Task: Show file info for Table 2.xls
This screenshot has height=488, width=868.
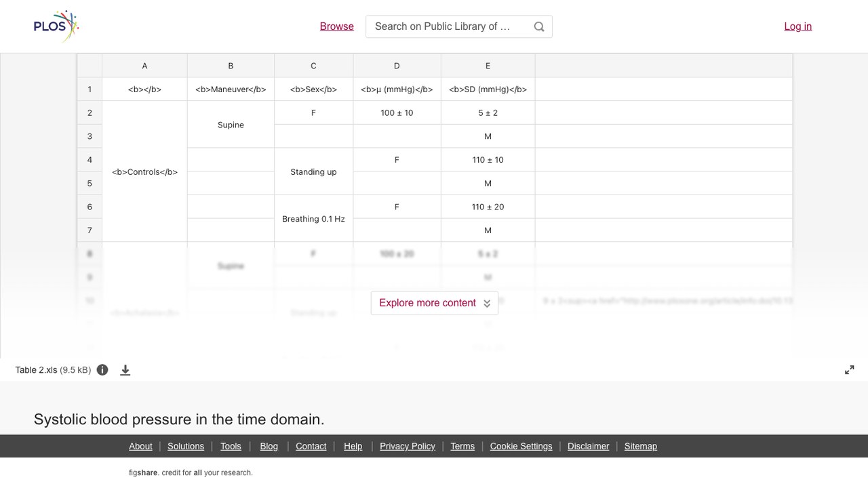Action: 102,370
